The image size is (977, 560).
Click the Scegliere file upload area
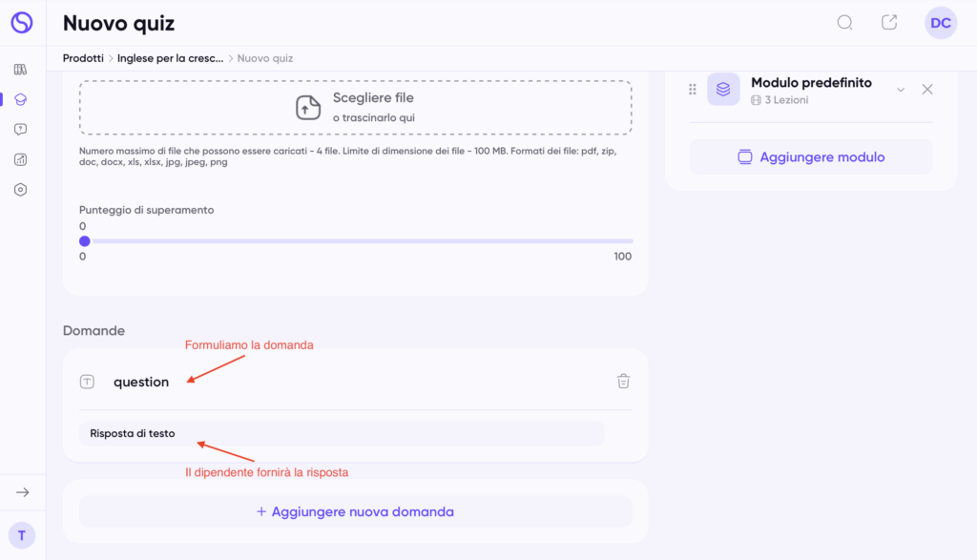tap(355, 107)
